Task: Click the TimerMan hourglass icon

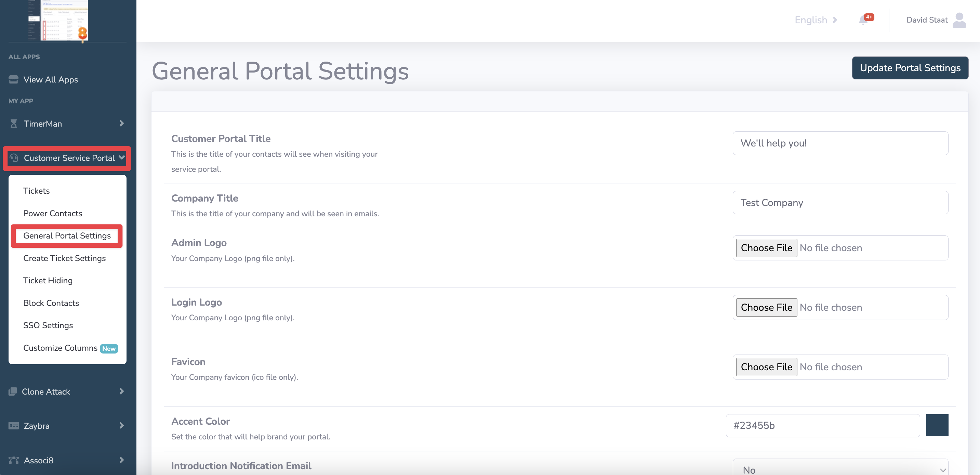Action: (14, 124)
